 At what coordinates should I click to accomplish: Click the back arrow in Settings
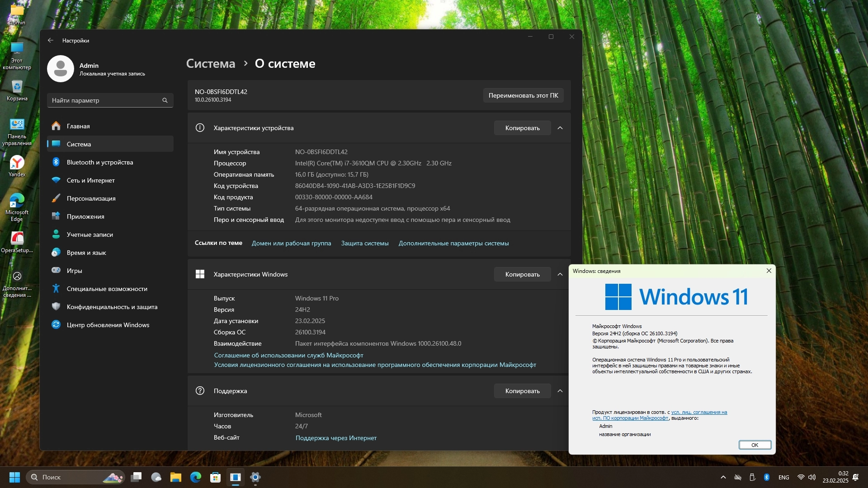coord(51,41)
